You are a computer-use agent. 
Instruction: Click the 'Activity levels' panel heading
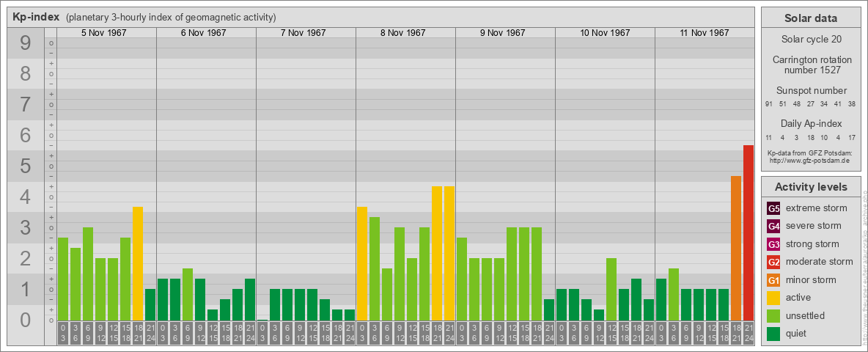pyautogui.click(x=811, y=186)
